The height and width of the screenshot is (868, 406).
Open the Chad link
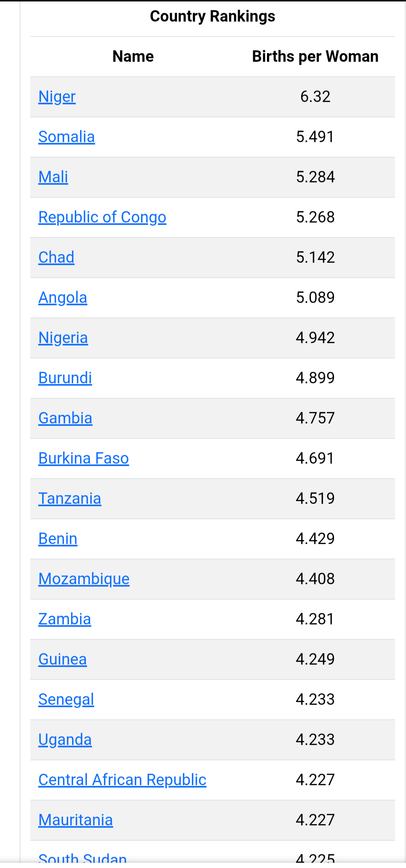click(x=56, y=258)
